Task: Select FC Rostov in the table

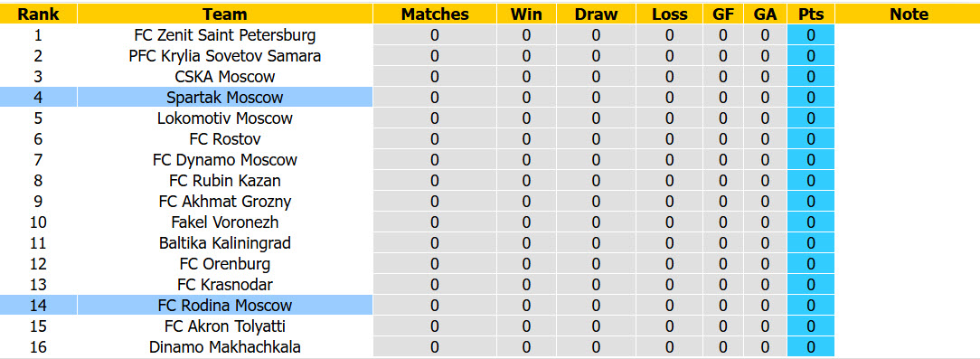Action: click(225, 139)
